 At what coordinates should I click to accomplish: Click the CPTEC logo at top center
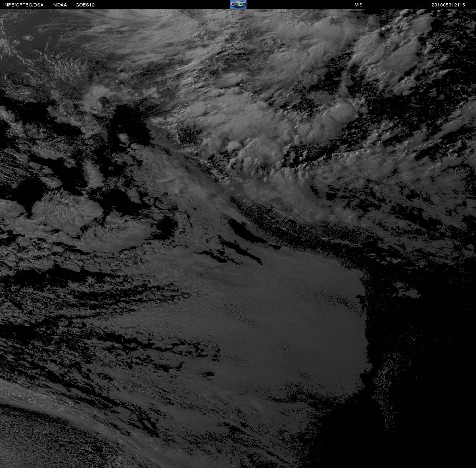tap(238, 4)
